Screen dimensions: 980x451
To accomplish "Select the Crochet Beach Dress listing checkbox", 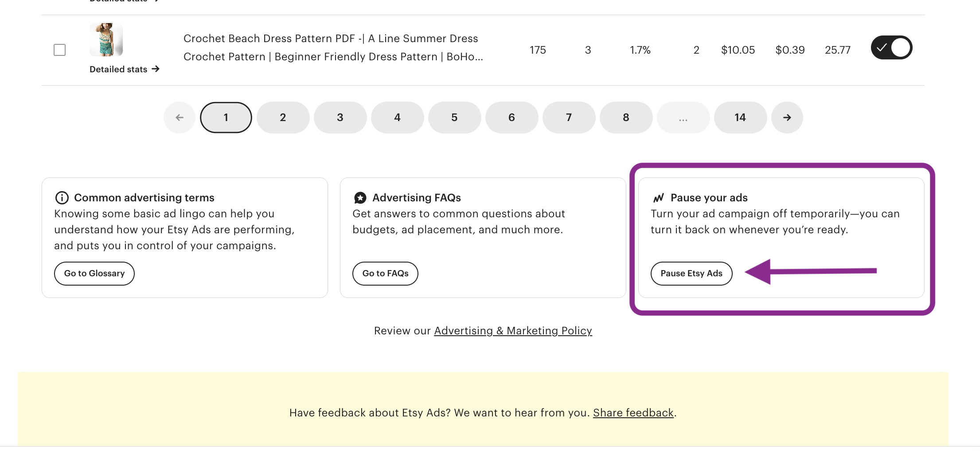I will pyautogui.click(x=59, y=50).
